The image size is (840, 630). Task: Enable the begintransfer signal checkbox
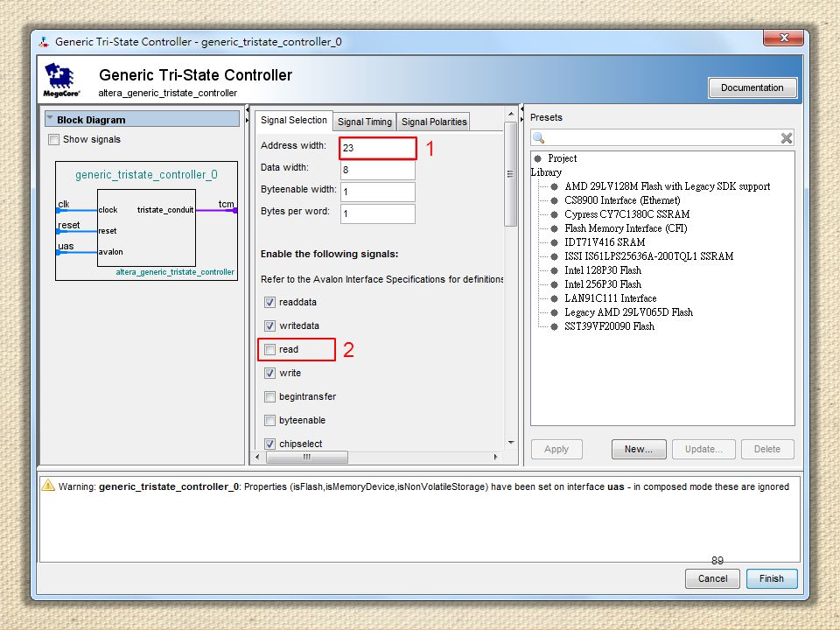point(270,396)
